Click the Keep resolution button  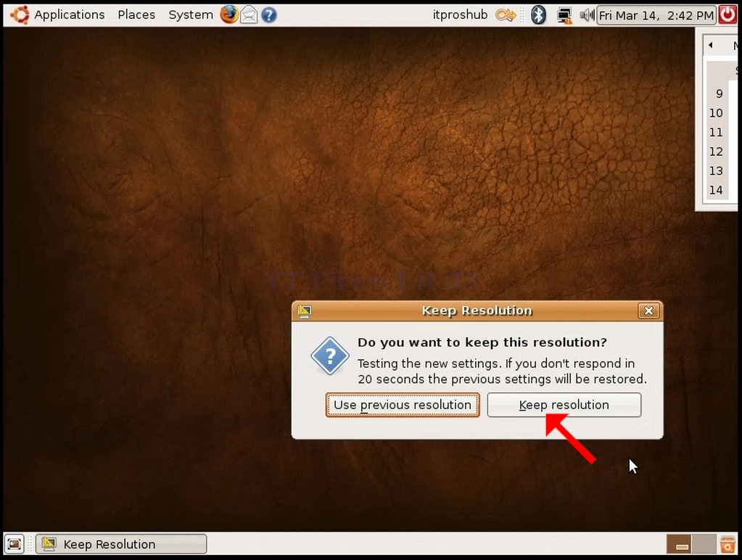coord(564,405)
